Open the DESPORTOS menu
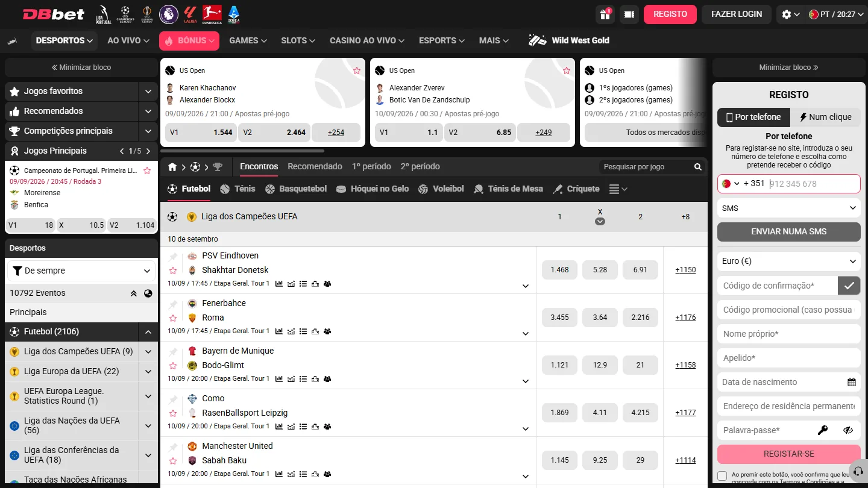The height and width of the screenshot is (488, 868). [64, 40]
